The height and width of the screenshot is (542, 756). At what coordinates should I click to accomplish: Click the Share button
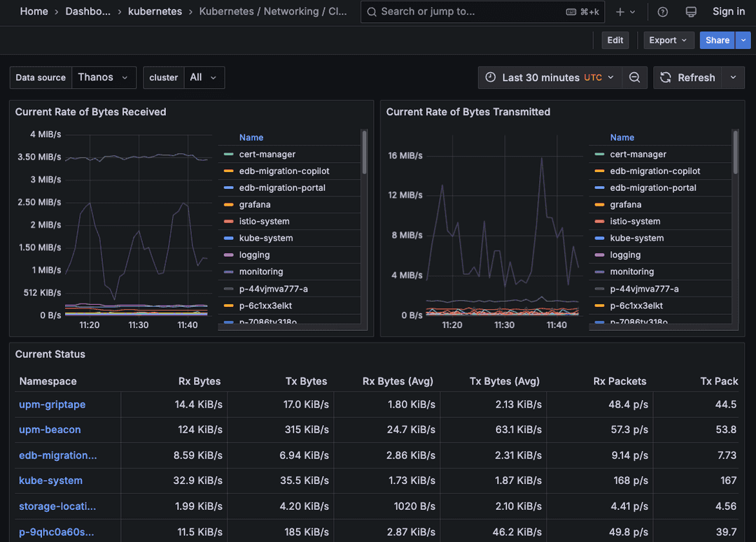click(717, 40)
